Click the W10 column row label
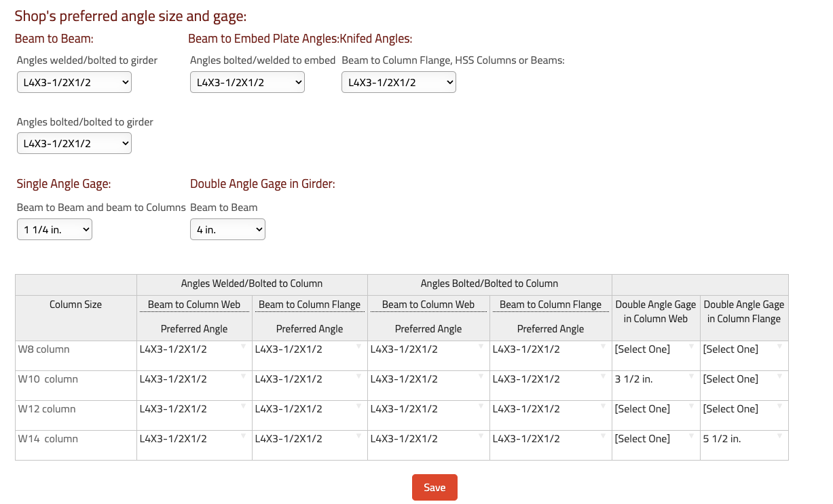 [48, 379]
